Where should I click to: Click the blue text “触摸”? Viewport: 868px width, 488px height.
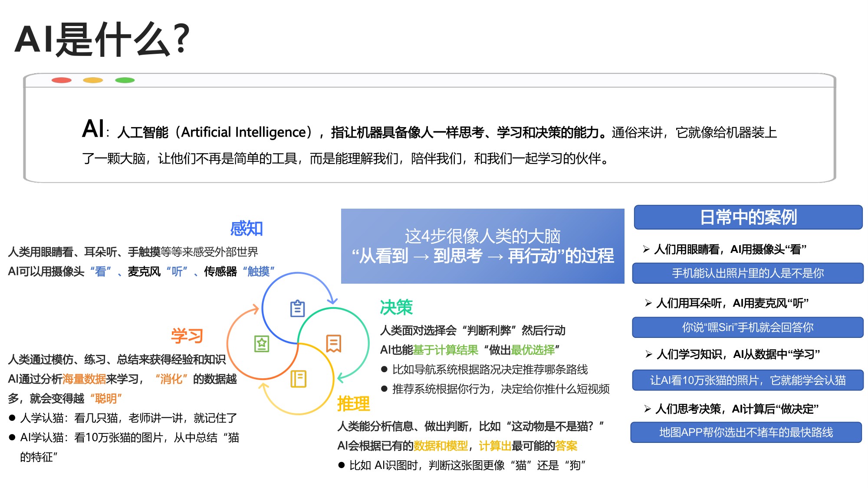[x=259, y=271]
